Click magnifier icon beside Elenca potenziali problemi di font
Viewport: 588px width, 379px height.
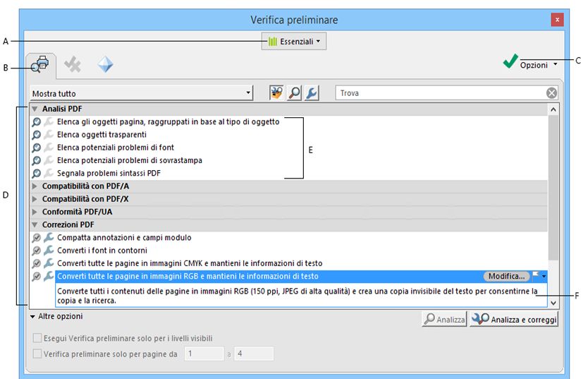click(37, 148)
